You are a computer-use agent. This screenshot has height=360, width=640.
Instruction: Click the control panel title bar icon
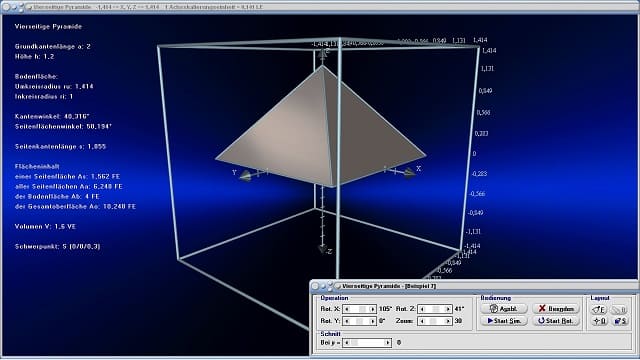pos(338,286)
